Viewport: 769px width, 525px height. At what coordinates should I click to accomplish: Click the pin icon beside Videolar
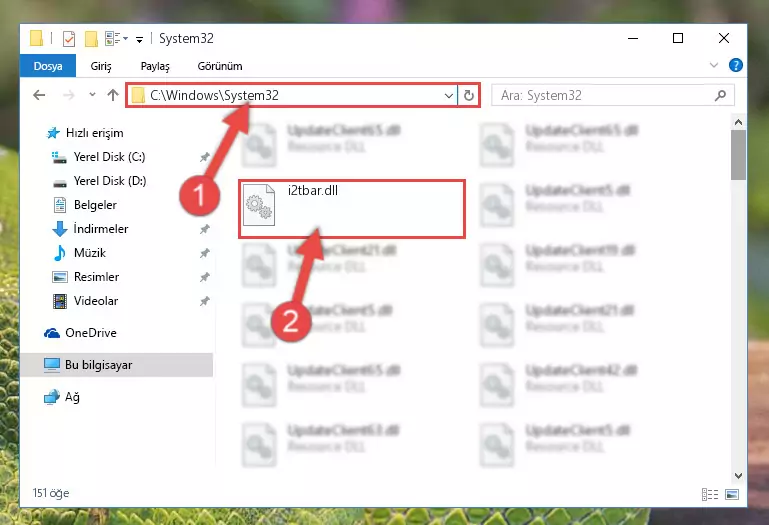click(205, 301)
